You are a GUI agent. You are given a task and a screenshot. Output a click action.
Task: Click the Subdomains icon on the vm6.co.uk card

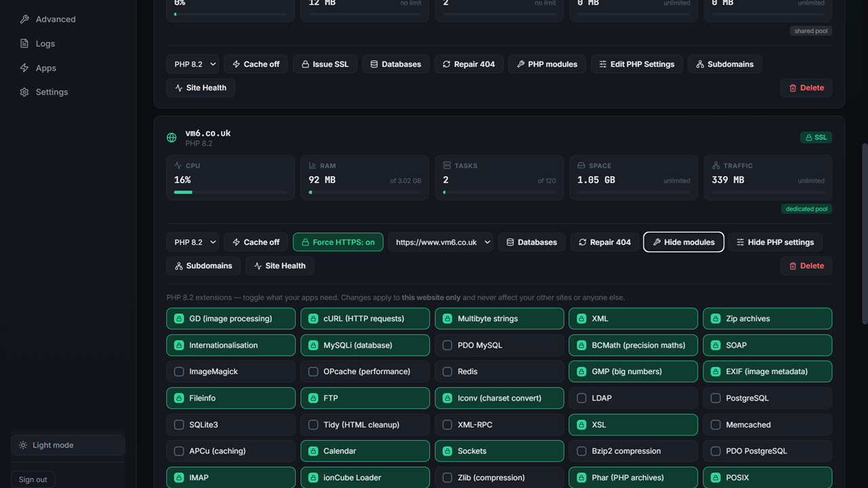179,266
